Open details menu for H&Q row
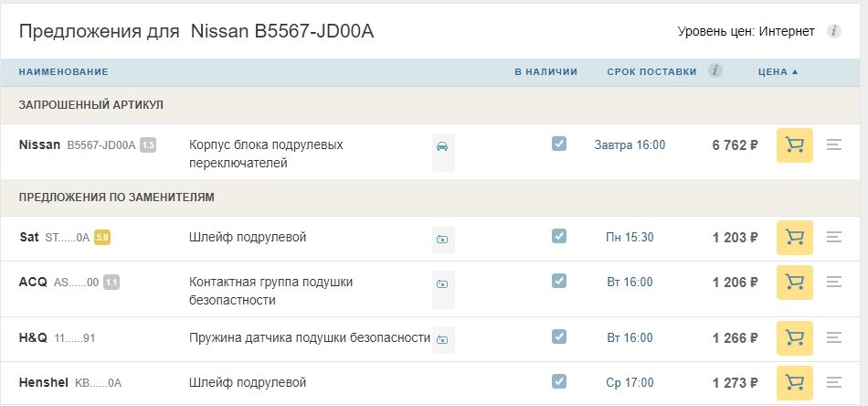Image resolution: width=868 pixels, height=406 pixels. [833, 337]
